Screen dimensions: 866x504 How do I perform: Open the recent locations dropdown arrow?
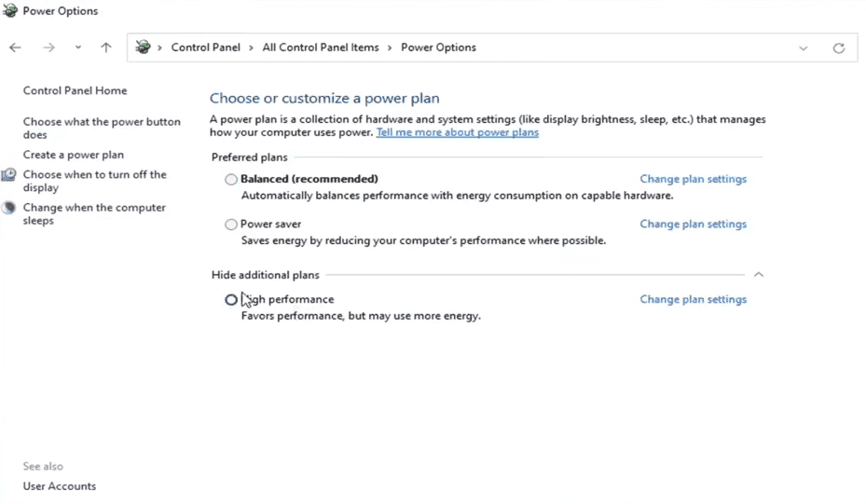(78, 48)
